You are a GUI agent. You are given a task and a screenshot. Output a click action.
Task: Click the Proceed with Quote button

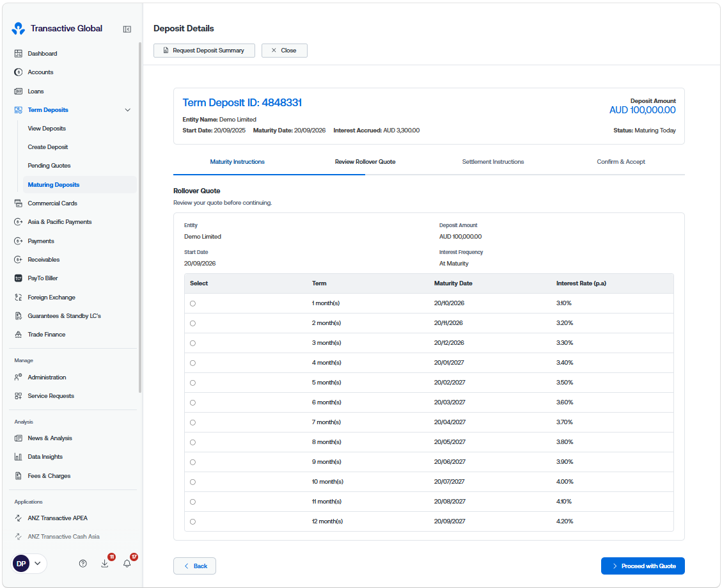click(x=643, y=566)
